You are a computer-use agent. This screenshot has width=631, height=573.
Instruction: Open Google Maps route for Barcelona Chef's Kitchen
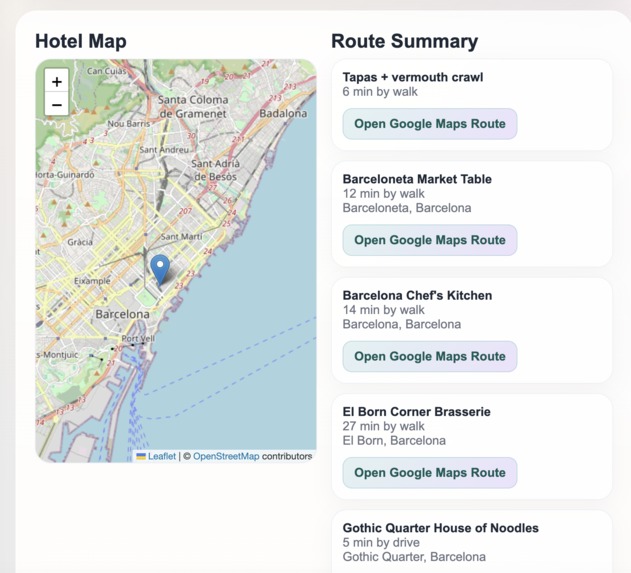click(x=430, y=357)
